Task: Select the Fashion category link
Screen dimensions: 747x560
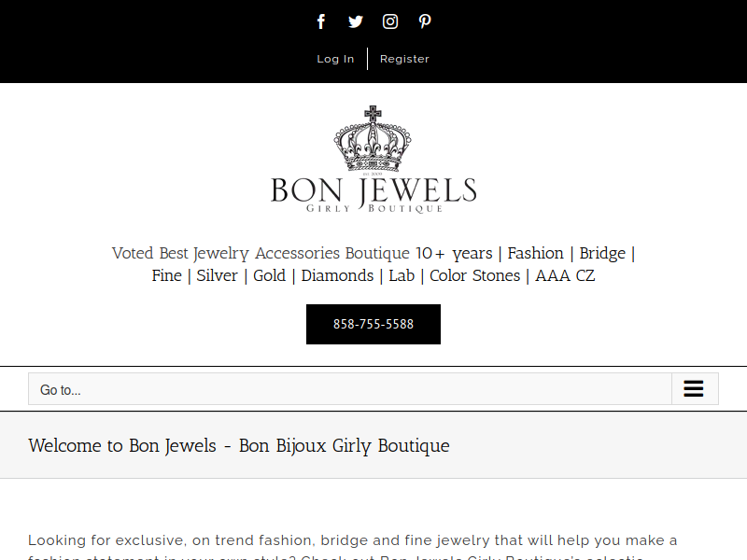Action: (x=535, y=253)
